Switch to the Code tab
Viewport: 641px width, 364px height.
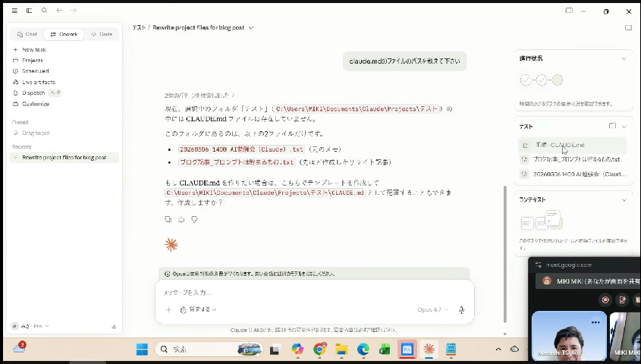click(x=102, y=34)
